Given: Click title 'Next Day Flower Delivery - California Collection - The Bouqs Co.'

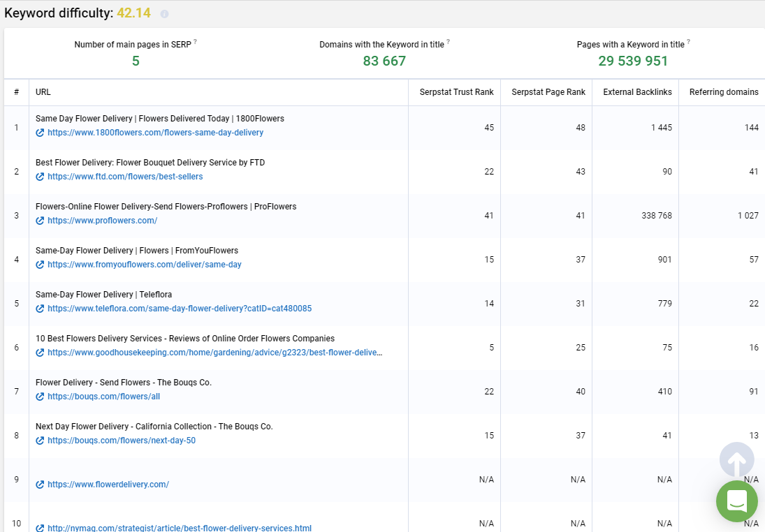Looking at the screenshot, I should pos(154,426).
